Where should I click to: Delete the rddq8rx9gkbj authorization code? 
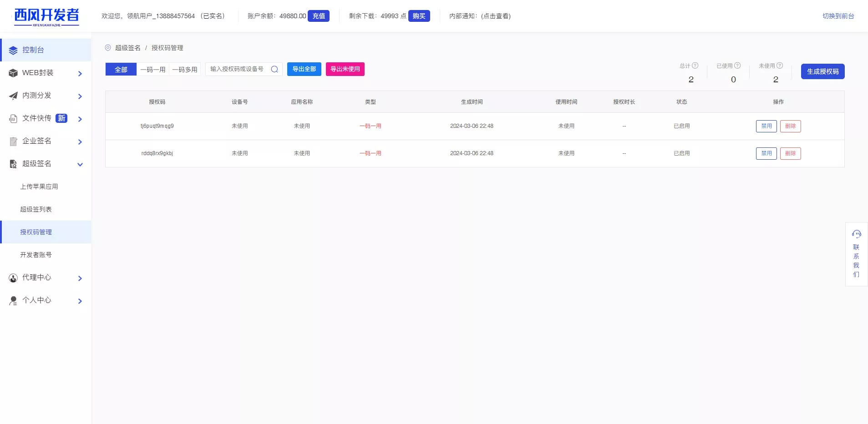point(790,153)
